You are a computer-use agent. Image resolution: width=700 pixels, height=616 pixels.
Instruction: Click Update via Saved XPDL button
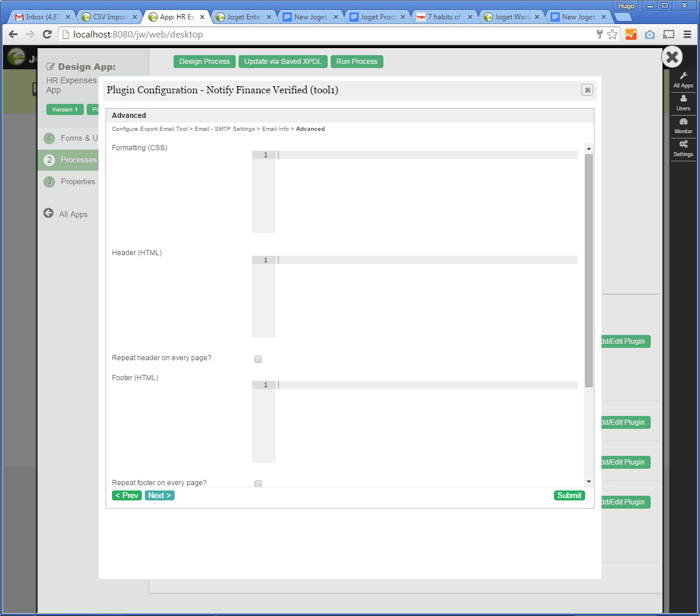pos(283,62)
